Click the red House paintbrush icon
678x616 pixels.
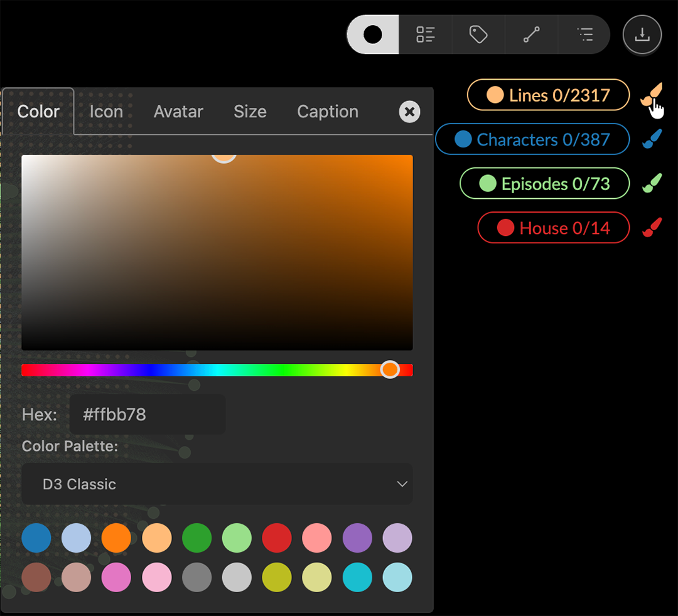point(652,227)
